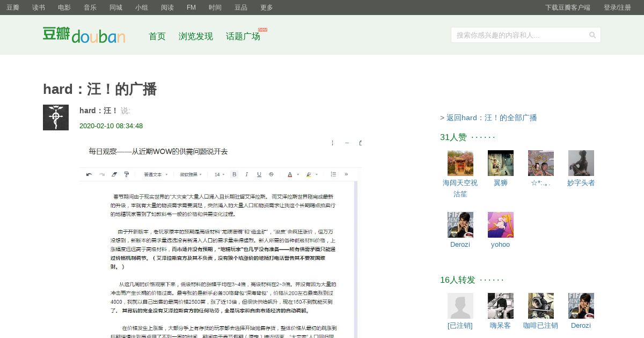Image resolution: width=644 pixels, height=338 pixels.
Task: Click the 妙字头者 username link
Action: pos(581,183)
